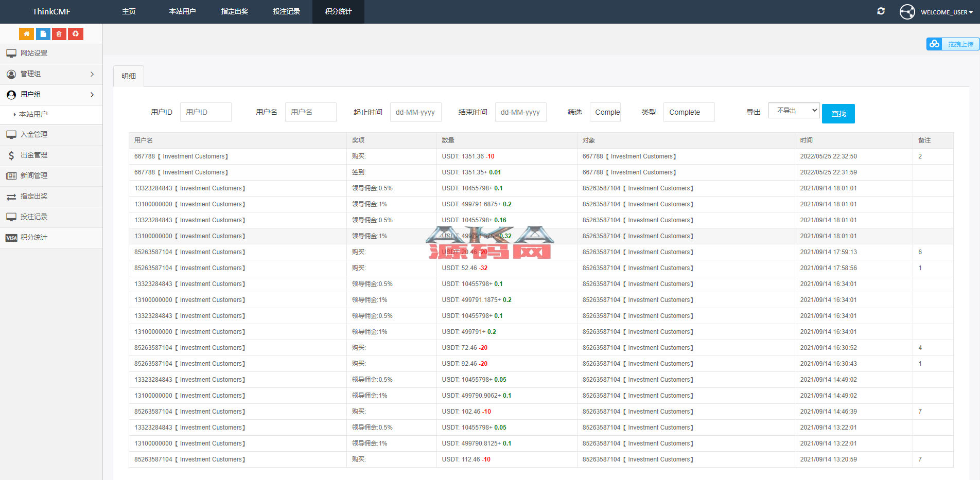The image size is (980, 480).
Task: Open 出金管理 with the dollar icon
Action: [34, 155]
